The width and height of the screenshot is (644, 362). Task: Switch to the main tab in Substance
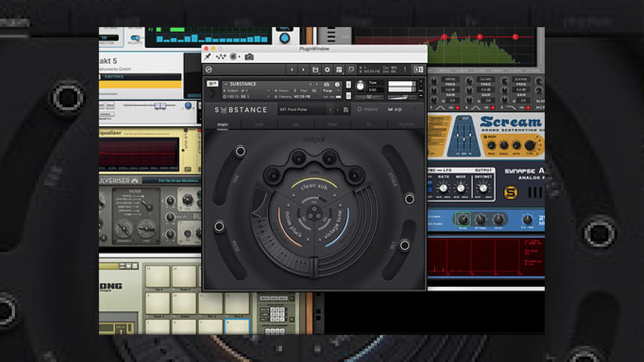tap(222, 125)
